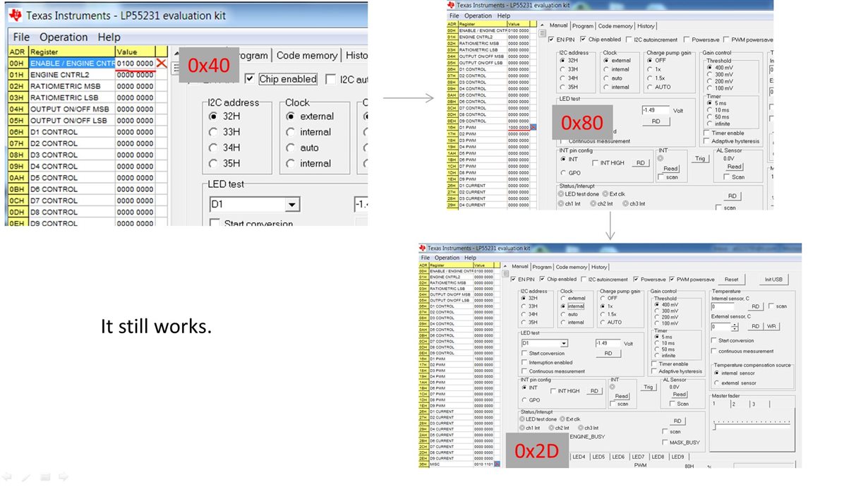Select external sensor compensation source, bottom window
This screenshot has width=868, height=487.
point(716,383)
